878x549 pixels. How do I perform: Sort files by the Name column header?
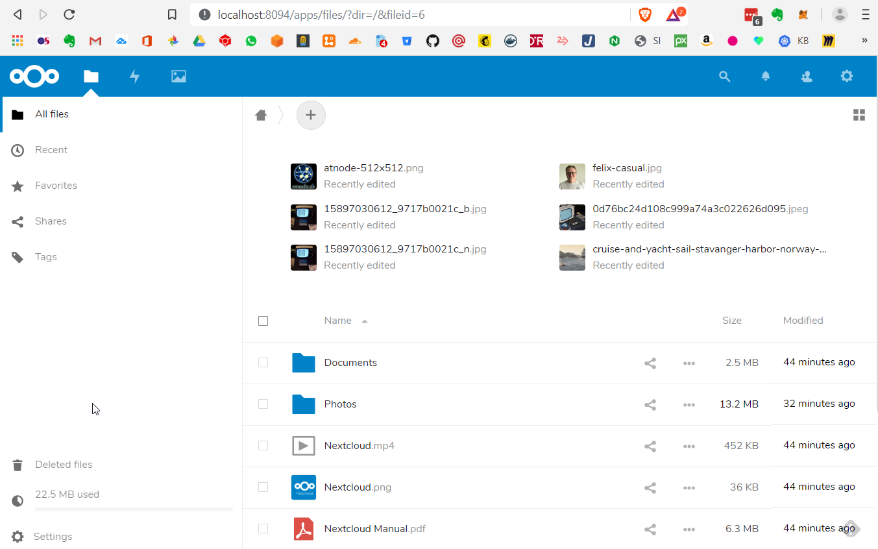[338, 321]
